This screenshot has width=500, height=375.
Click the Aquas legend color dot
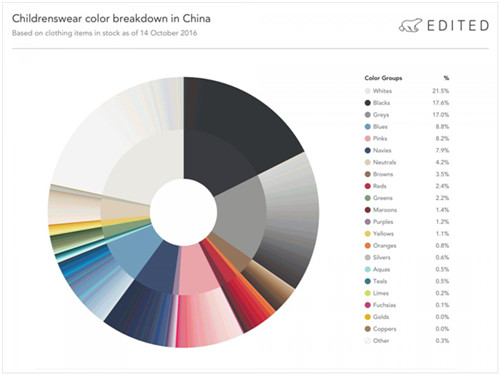[x=368, y=269]
